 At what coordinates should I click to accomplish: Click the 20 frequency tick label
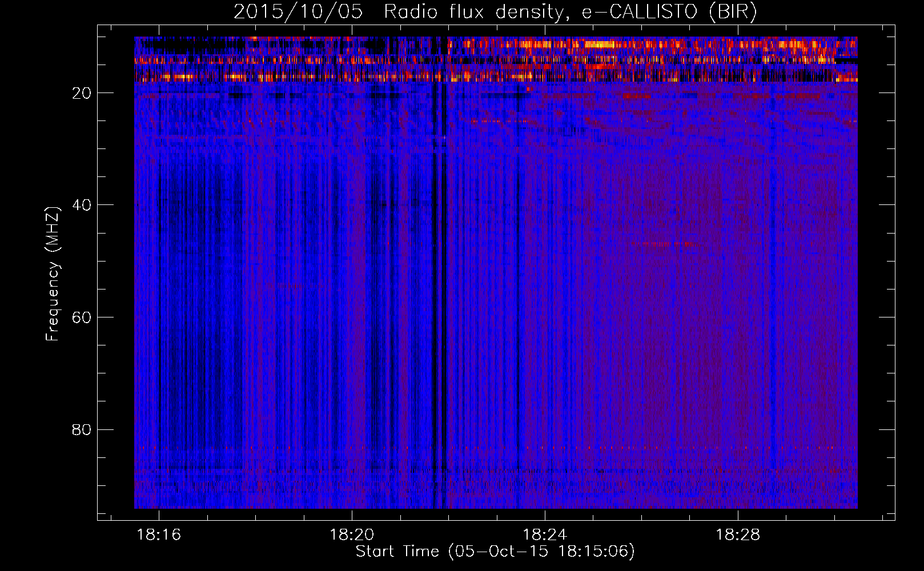point(82,93)
